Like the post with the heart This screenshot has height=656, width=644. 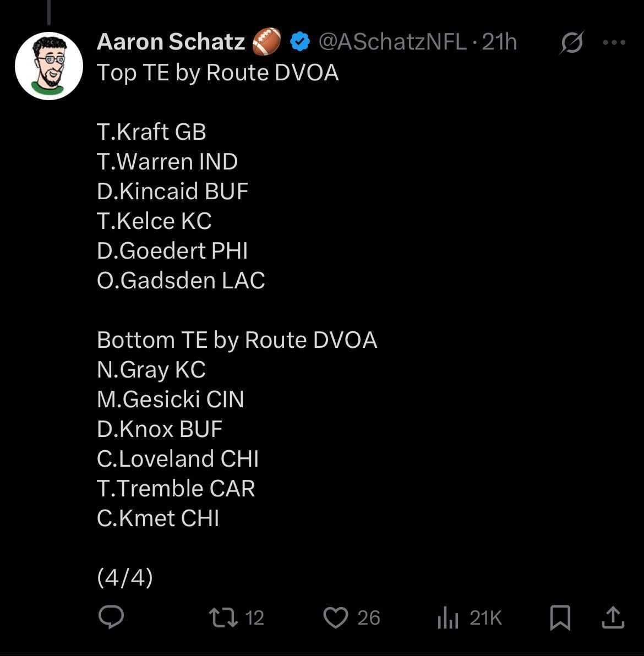[335, 617]
